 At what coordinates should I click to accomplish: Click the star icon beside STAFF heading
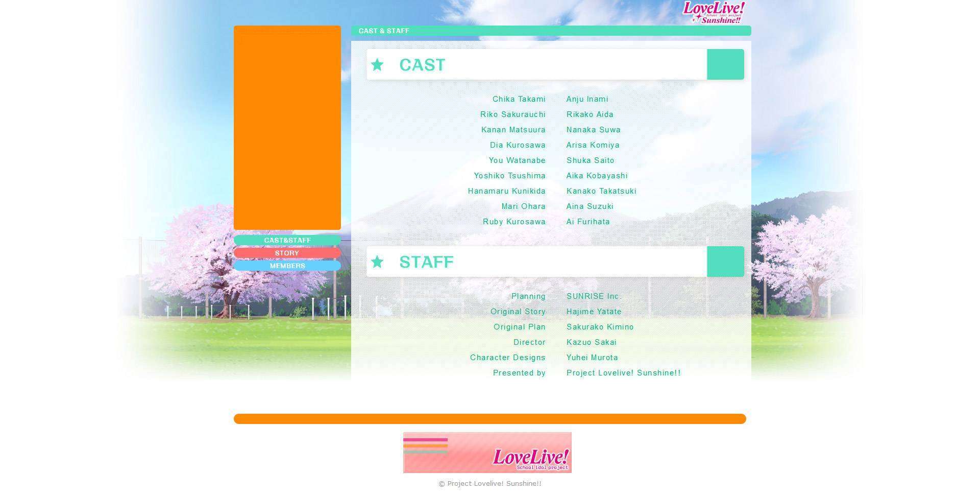[377, 262]
